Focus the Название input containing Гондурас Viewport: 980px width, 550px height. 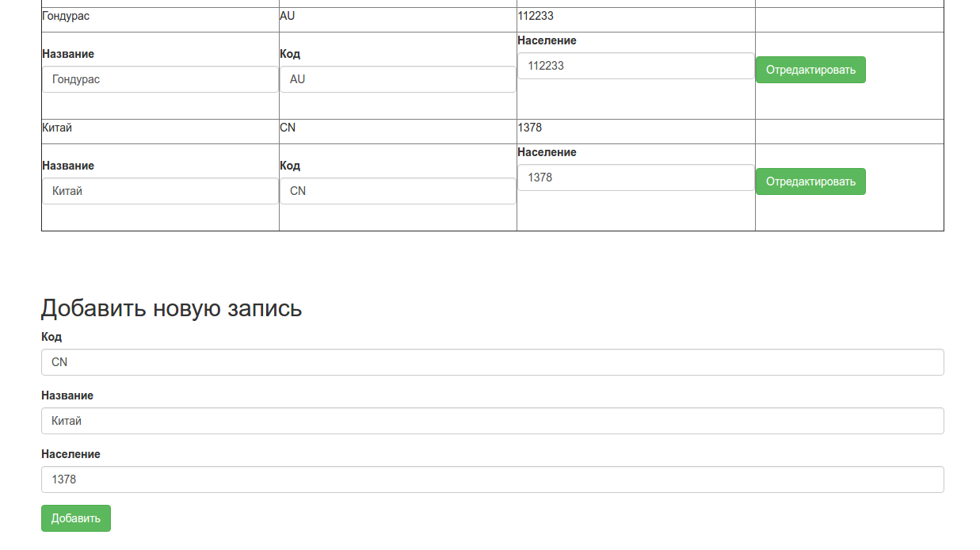pos(160,79)
